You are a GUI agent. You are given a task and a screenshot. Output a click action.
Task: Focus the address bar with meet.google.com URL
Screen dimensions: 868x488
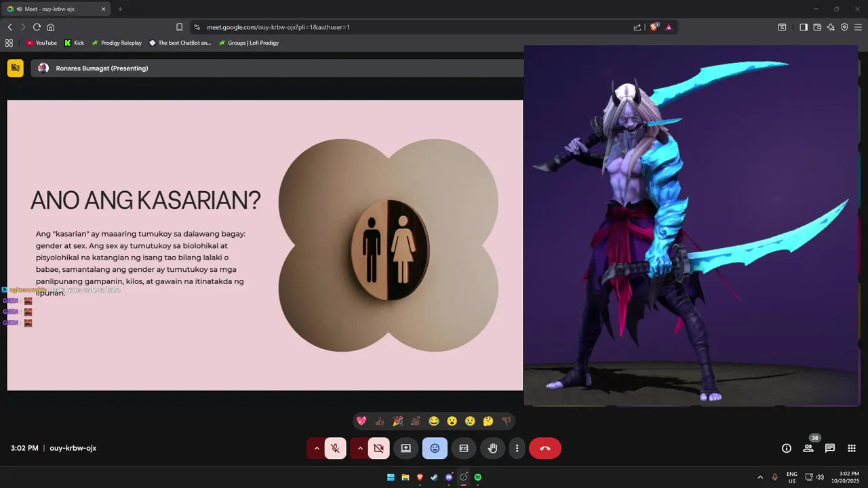coord(414,27)
